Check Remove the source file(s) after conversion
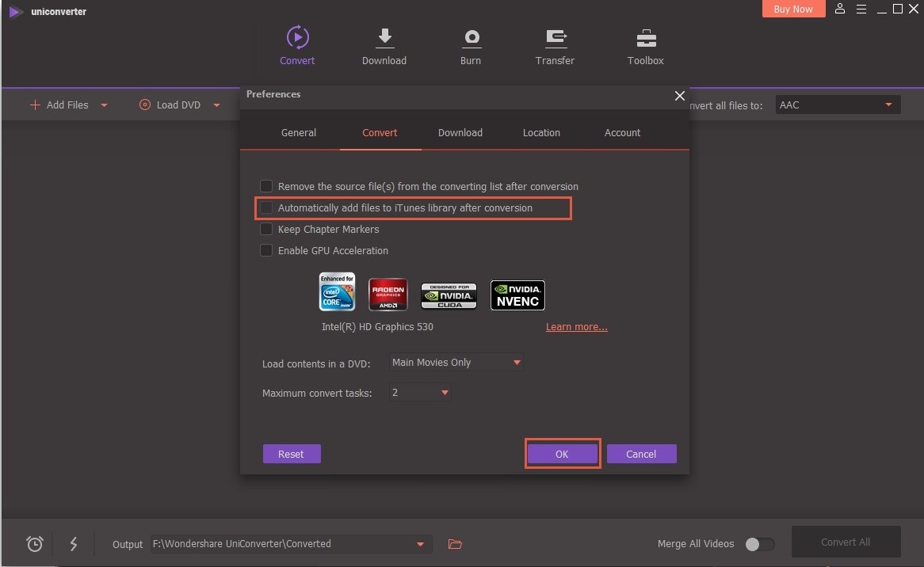The width and height of the screenshot is (924, 567). 266,186
